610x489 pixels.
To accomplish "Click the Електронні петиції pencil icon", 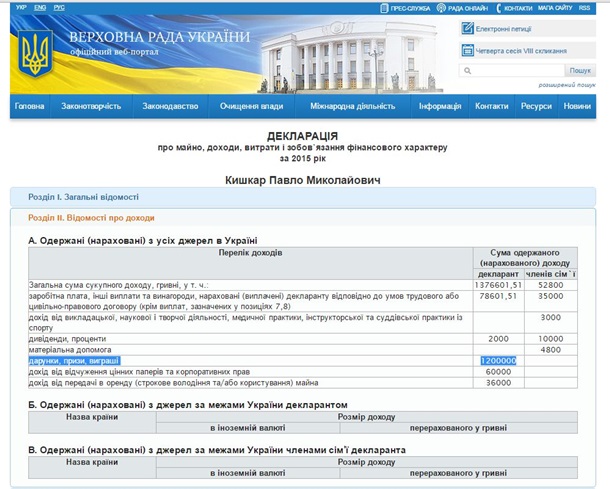I will (467, 28).
